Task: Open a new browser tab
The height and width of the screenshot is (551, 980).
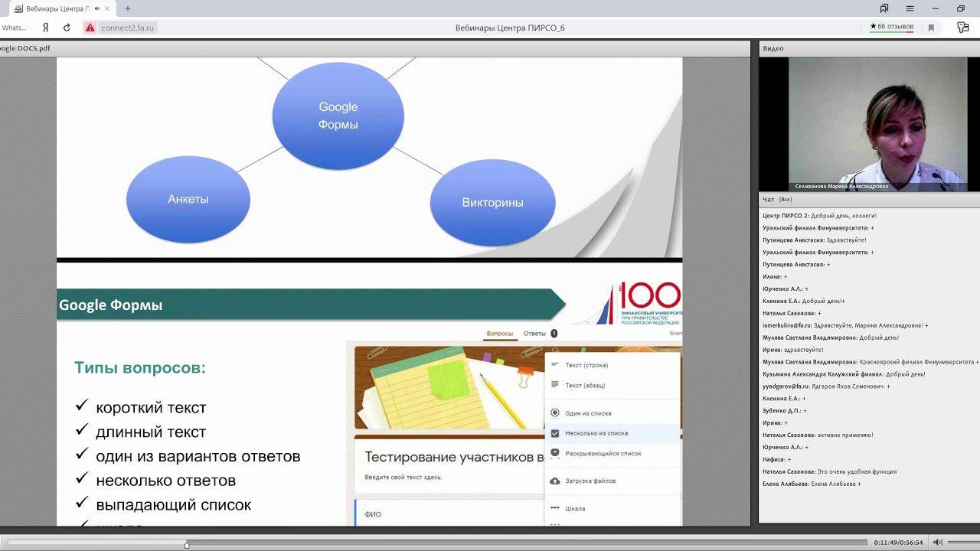Action: (127, 8)
